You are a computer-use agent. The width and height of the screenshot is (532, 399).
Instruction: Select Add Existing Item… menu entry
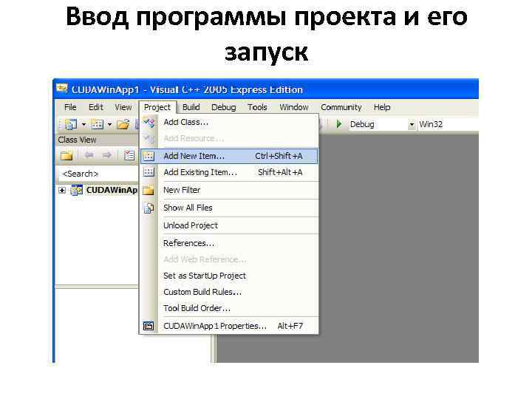click(229, 172)
